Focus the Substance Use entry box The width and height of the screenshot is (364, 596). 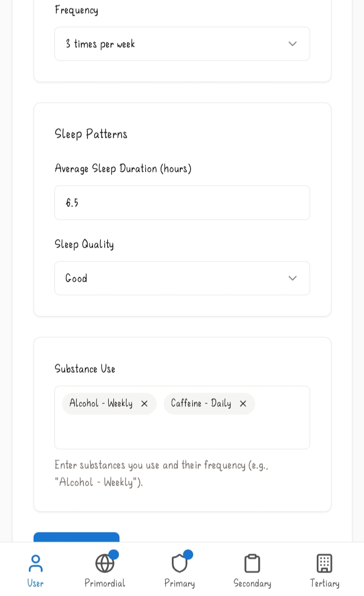182,432
